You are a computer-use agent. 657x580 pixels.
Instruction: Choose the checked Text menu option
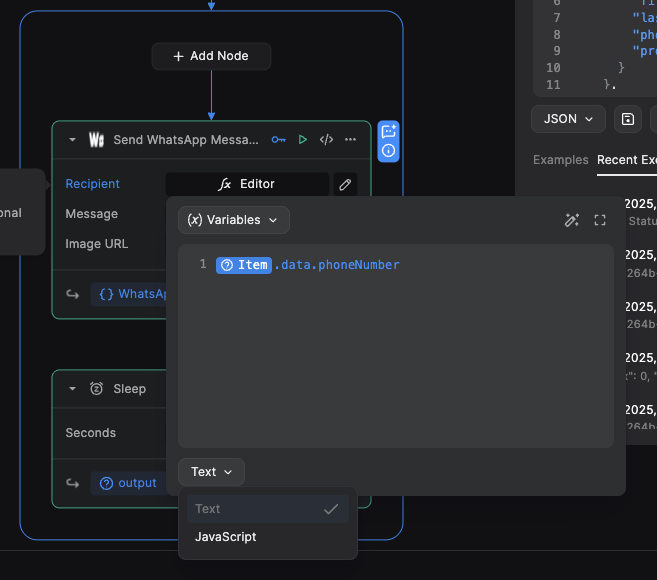coord(267,509)
